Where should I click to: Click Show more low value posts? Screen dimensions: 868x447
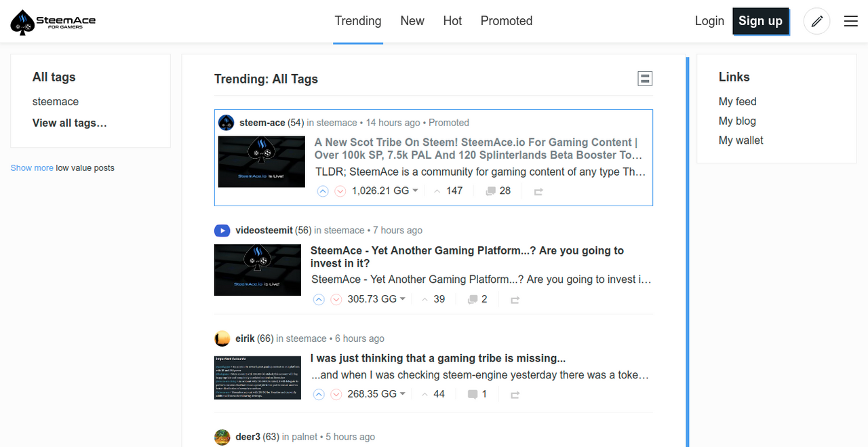point(32,168)
